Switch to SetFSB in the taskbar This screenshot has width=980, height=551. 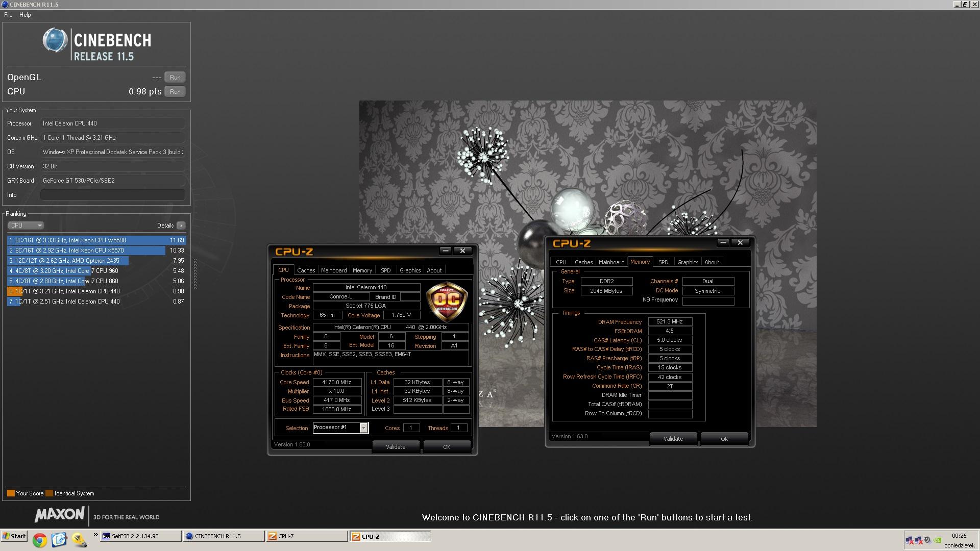141,536
